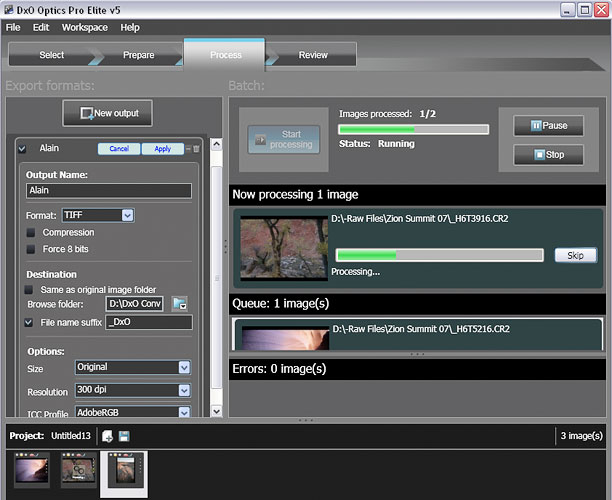Open the Edit menu
The width and height of the screenshot is (612, 500).
pos(41,27)
